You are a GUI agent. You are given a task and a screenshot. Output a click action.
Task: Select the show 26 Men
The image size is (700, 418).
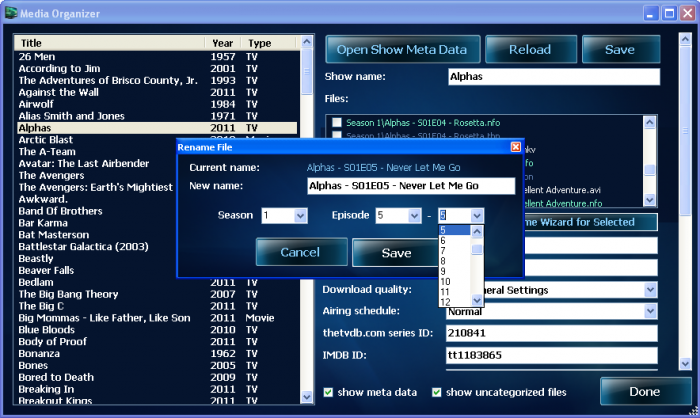pyautogui.click(x=157, y=57)
